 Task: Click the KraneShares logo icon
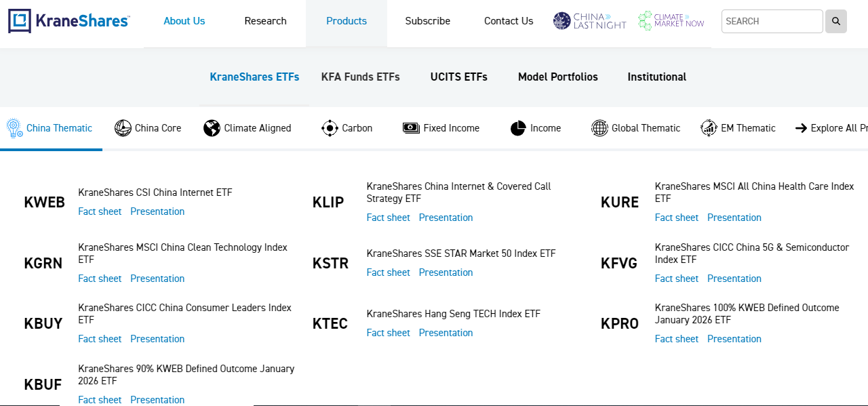point(20,21)
